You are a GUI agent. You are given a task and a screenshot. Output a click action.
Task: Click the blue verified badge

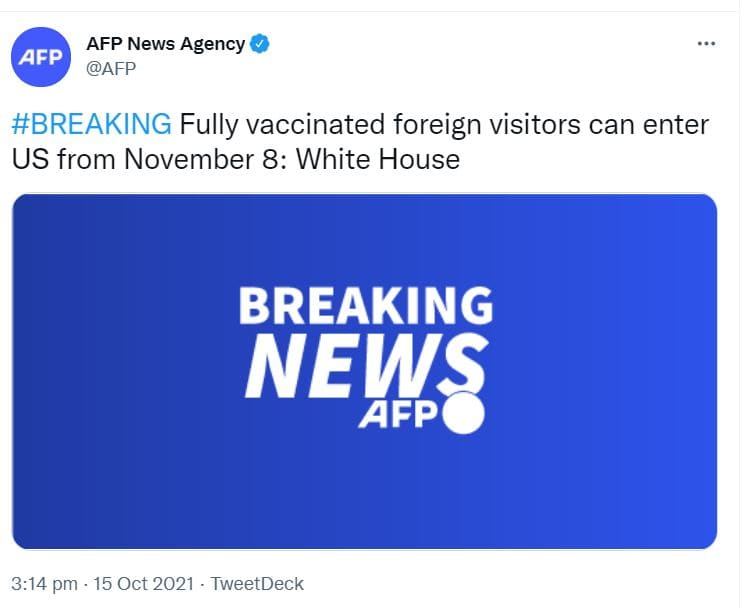(260, 44)
